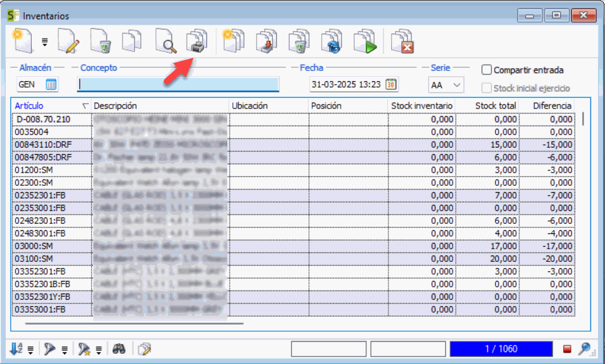Image resolution: width=605 pixels, height=364 pixels.
Task: Apply filter with the funnel icon
Action: coord(50,349)
